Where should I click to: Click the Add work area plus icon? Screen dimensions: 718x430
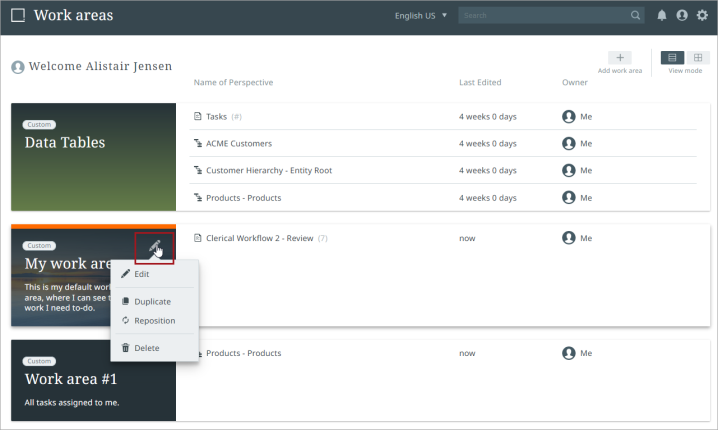(x=620, y=58)
